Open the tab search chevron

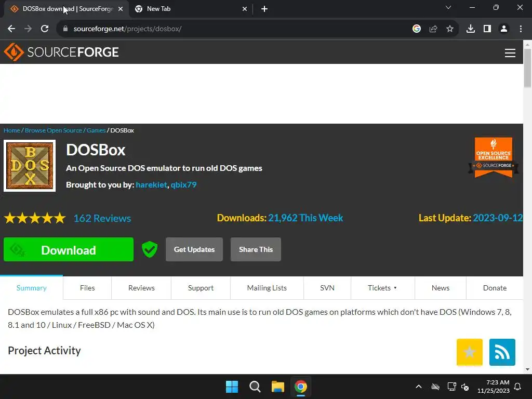[448, 7]
